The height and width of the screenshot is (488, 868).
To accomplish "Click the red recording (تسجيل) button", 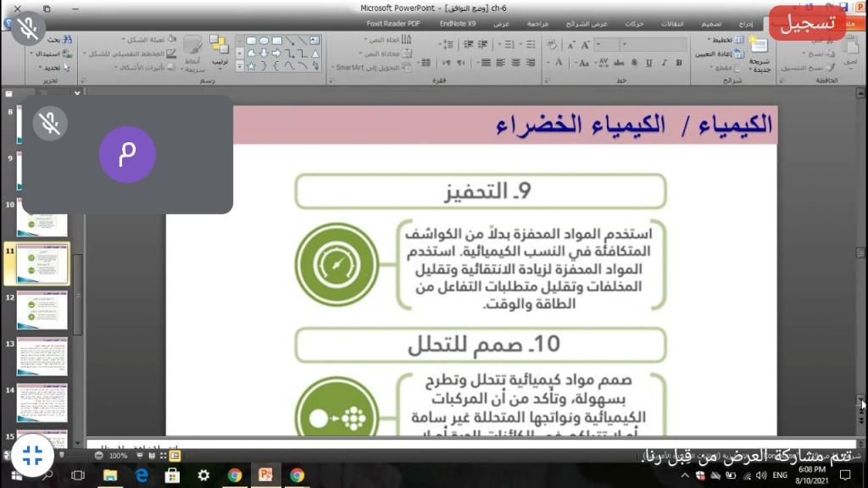I will (x=807, y=23).
